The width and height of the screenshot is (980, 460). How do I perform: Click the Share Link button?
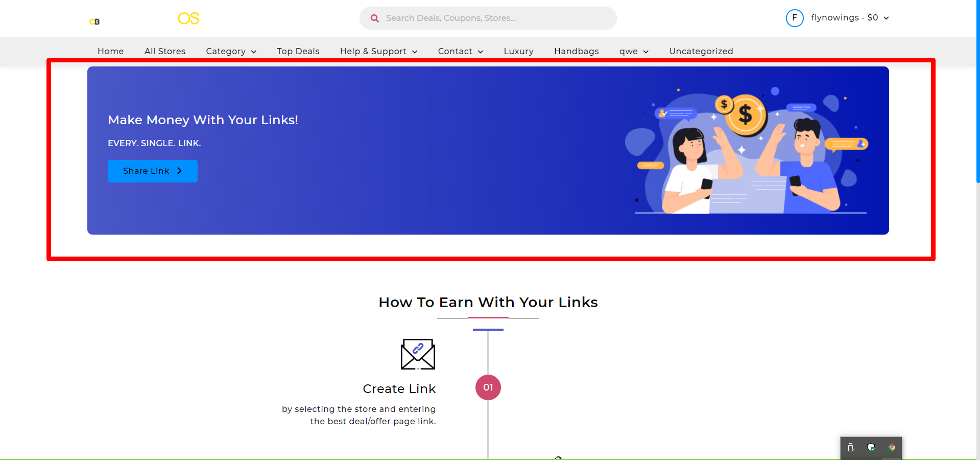click(x=153, y=171)
